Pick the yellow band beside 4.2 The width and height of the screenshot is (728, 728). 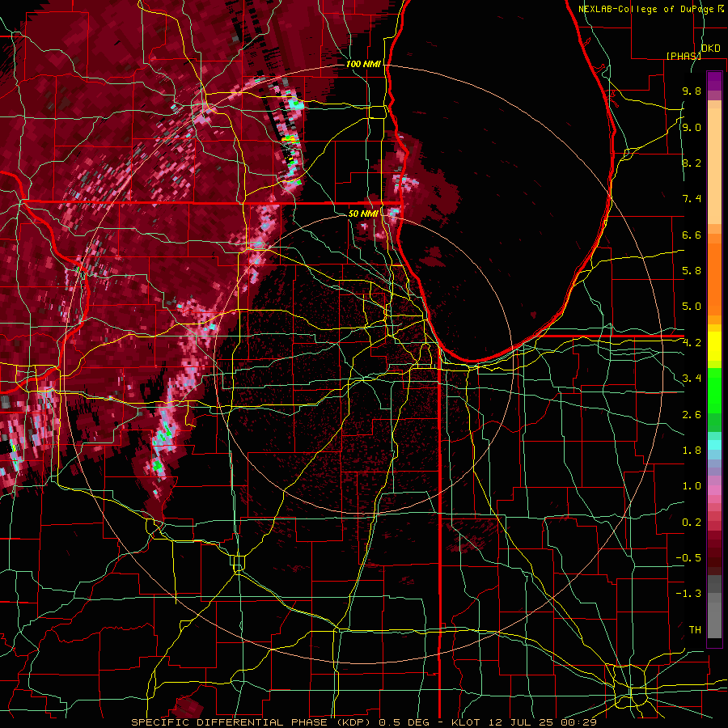714,346
